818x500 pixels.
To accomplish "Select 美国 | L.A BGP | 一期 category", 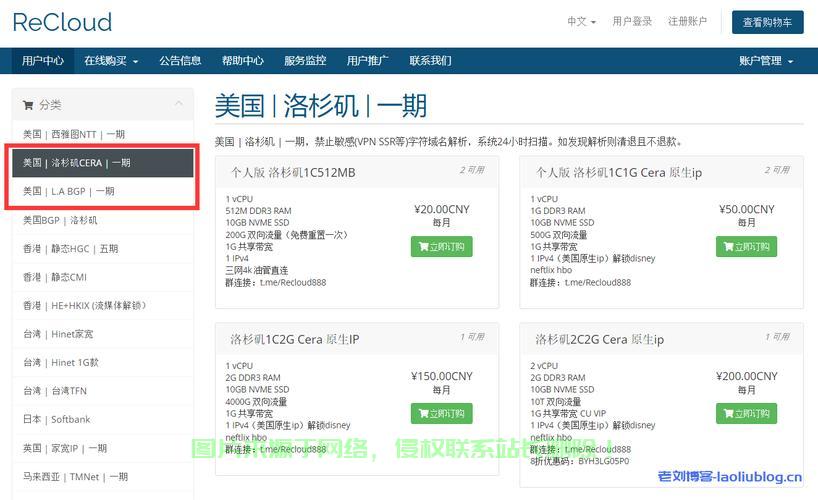I will pos(102,191).
